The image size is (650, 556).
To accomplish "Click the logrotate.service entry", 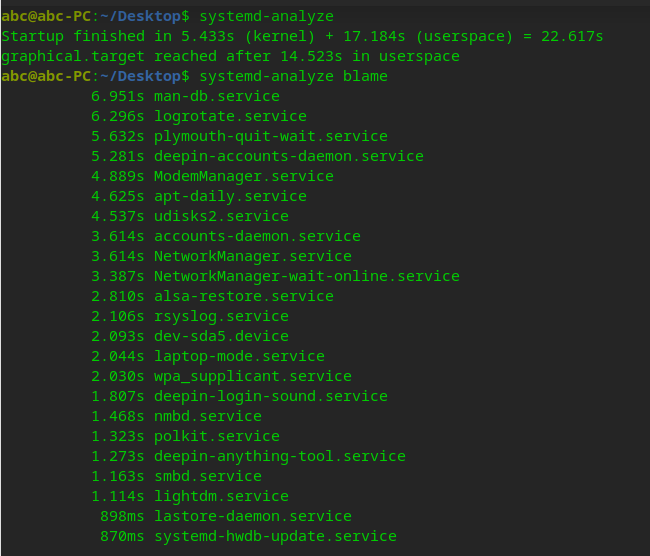I will click(230, 116).
